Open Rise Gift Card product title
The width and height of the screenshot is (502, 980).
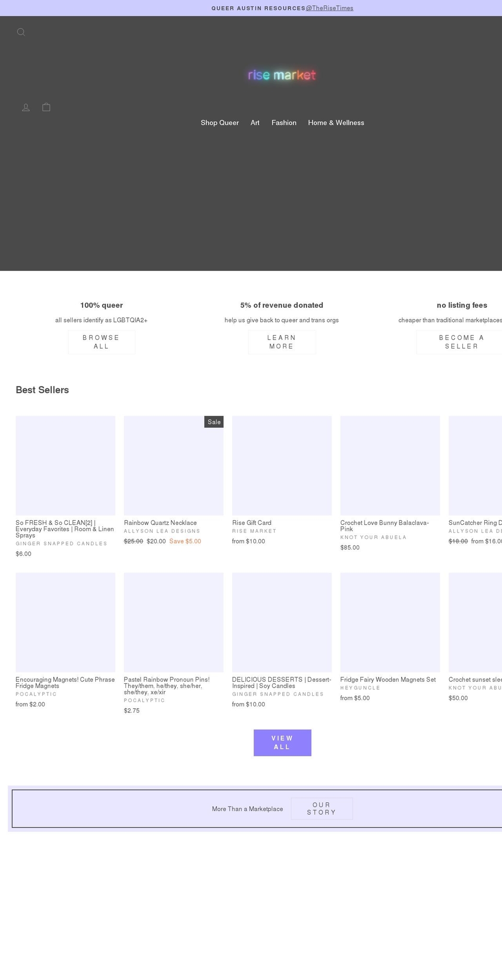pyautogui.click(x=252, y=523)
